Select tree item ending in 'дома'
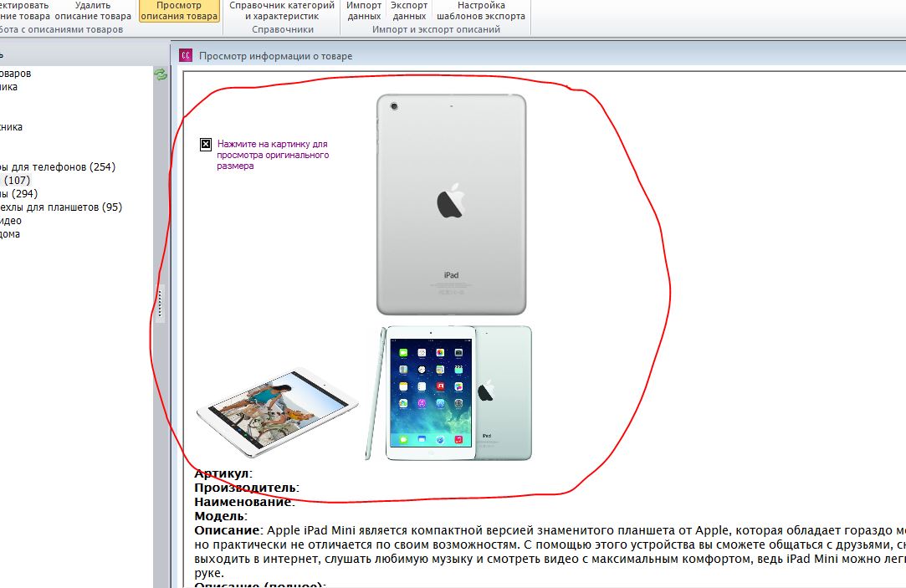This screenshot has height=588, width=906. [x=10, y=234]
